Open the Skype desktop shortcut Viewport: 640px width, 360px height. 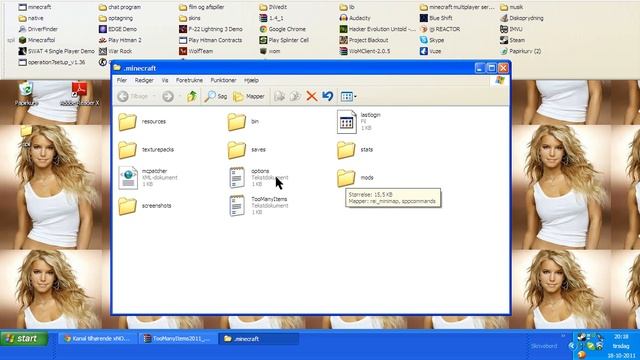(x=432, y=40)
